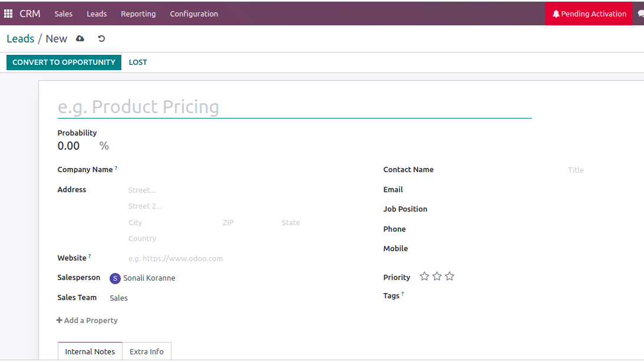Open the Reporting menu

tap(138, 14)
